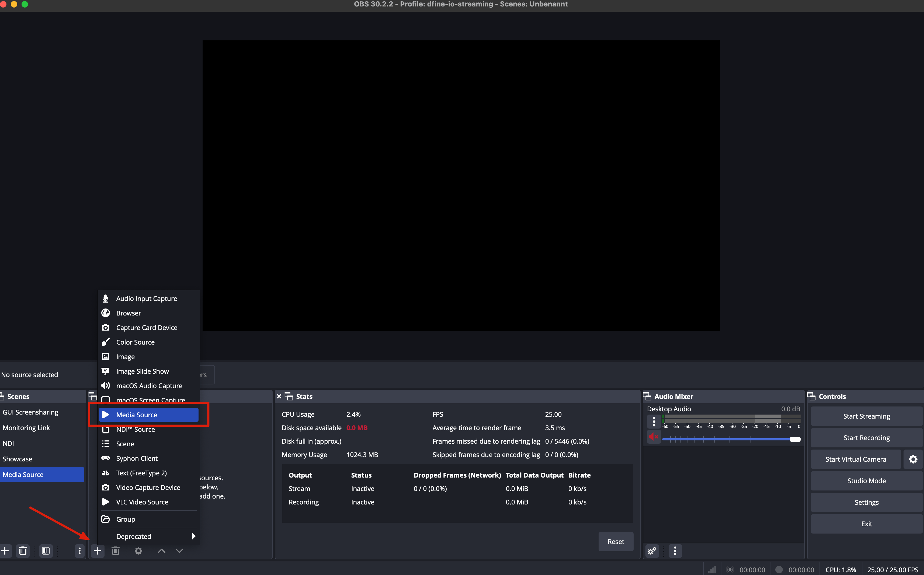Click the Desktop Audio level meter
Image resolution: width=924 pixels, height=575 pixels.
tap(731, 418)
